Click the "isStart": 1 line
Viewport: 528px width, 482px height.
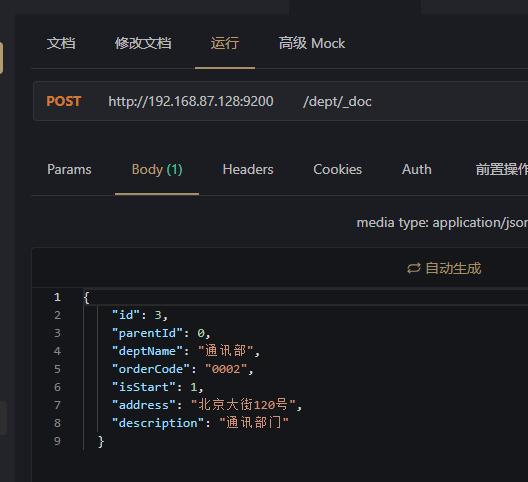tap(158, 387)
